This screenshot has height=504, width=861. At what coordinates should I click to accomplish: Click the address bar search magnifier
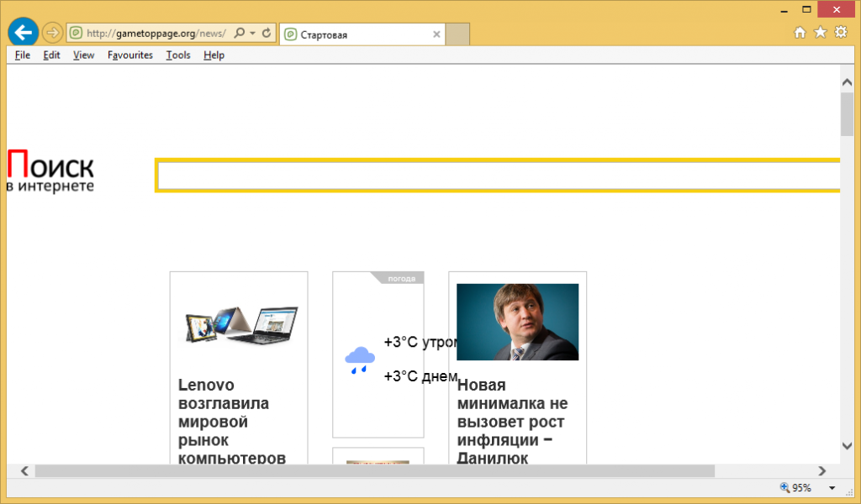coord(240,34)
